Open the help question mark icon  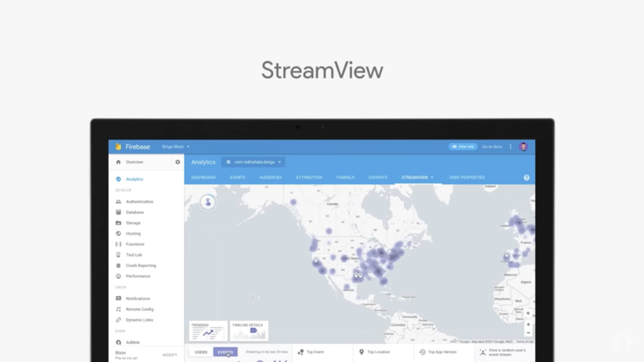(527, 178)
